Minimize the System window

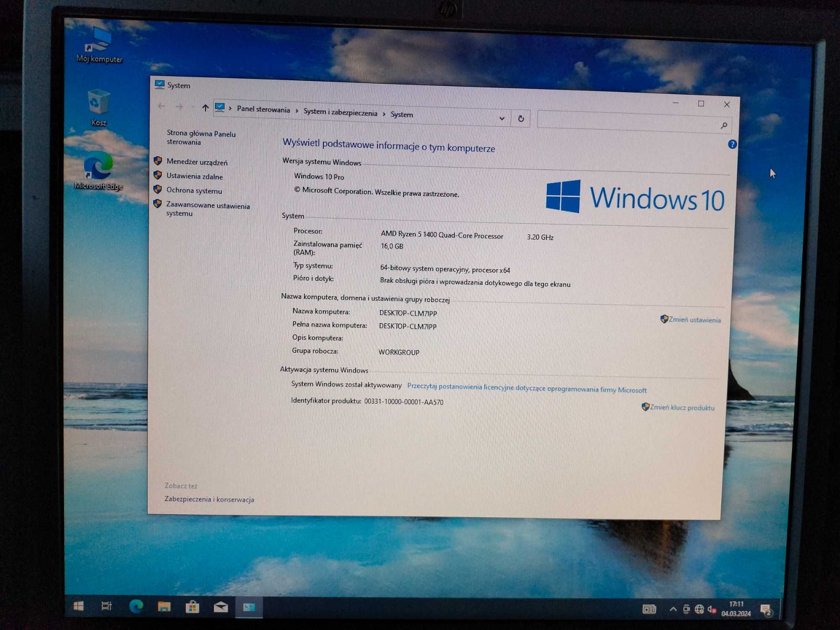(x=675, y=102)
